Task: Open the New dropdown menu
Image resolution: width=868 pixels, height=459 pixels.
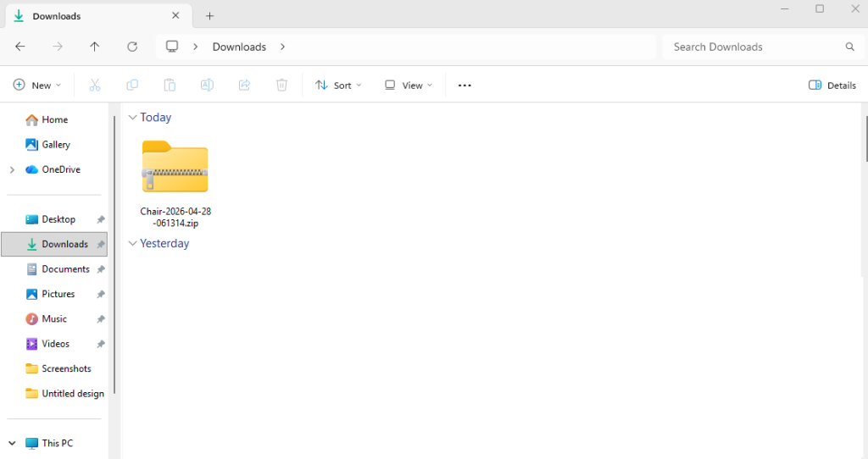Action: tap(37, 86)
